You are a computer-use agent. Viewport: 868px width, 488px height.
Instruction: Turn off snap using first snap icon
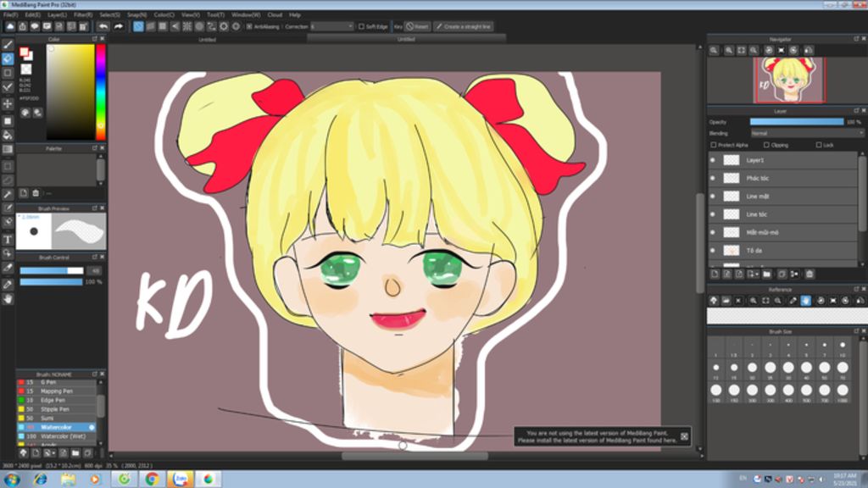(x=138, y=26)
